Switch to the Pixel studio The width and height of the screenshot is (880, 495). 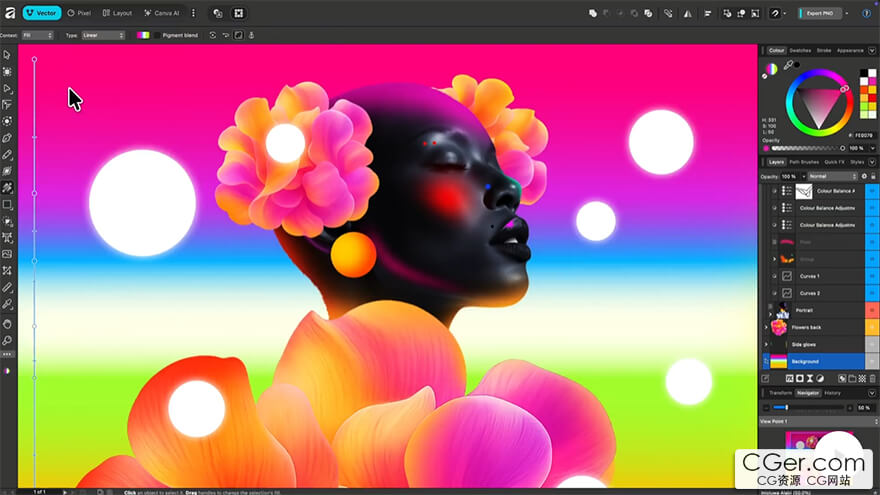[78, 13]
